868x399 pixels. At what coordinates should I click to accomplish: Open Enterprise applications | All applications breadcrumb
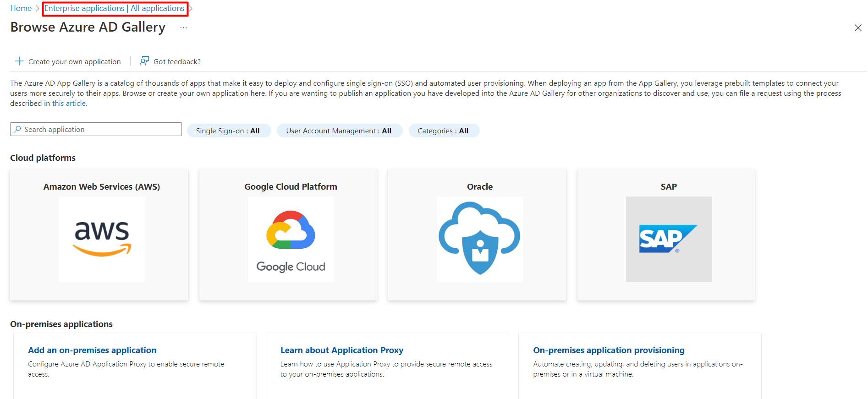pos(115,8)
